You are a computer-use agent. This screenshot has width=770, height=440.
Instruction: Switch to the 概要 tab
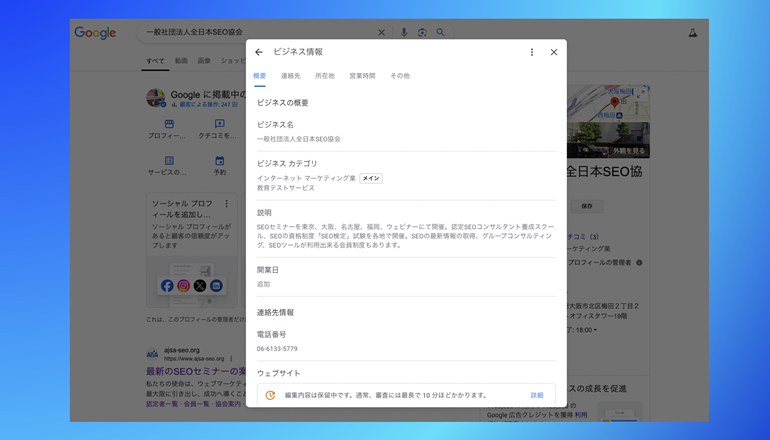(x=260, y=76)
